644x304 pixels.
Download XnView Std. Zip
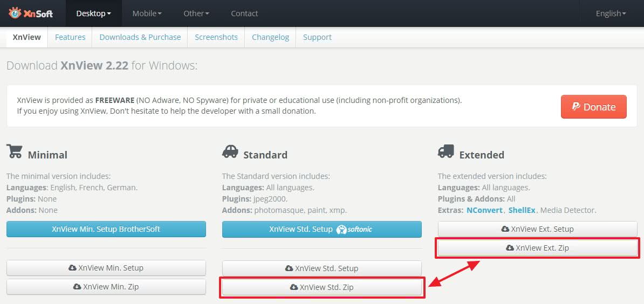322,287
